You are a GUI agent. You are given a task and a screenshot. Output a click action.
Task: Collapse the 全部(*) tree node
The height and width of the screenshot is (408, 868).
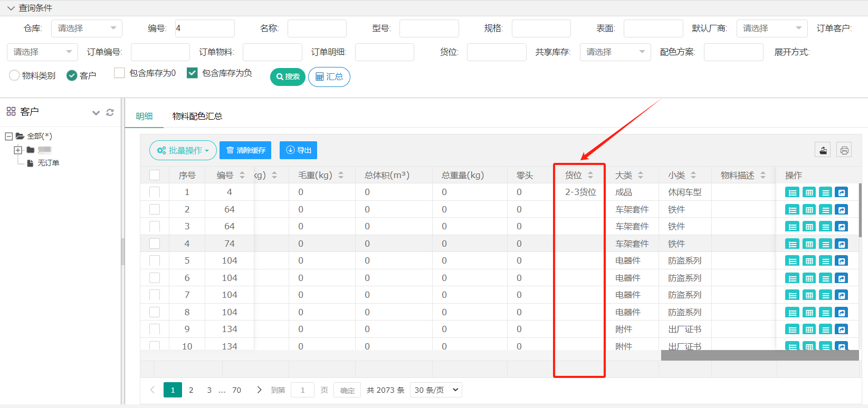tap(8, 136)
